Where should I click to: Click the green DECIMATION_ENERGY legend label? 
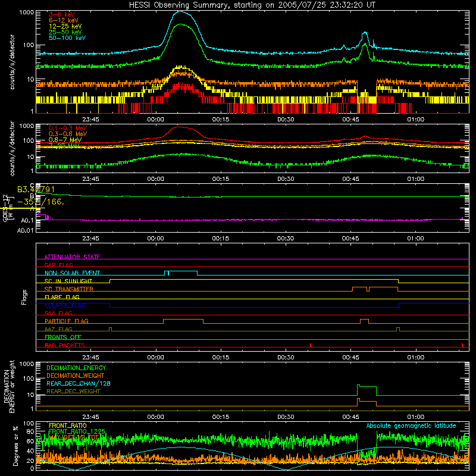click(76, 368)
